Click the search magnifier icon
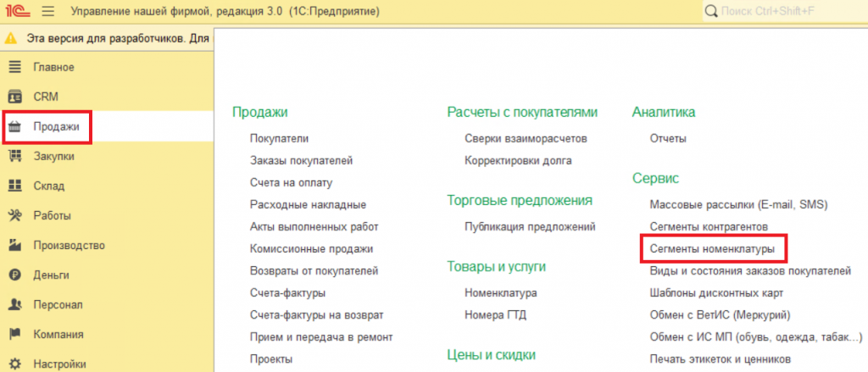Viewport: 868px width, 372px height. (711, 11)
